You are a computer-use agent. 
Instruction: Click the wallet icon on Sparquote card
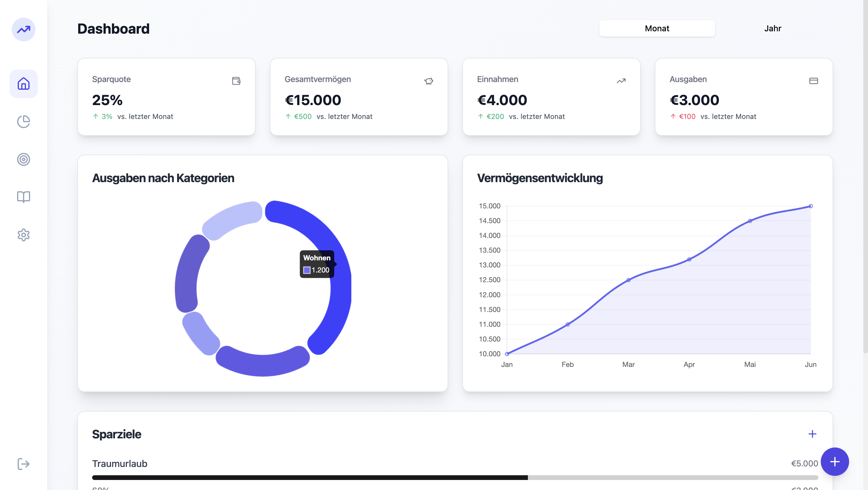coord(236,81)
